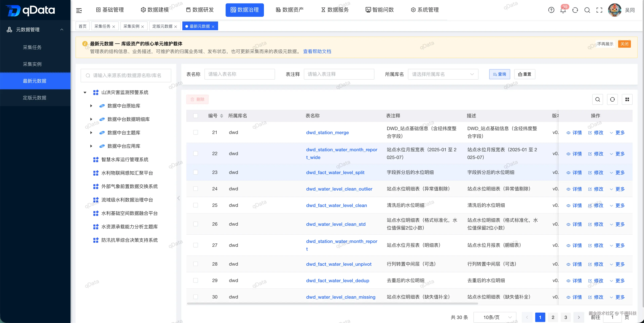Click the 查询 button
644x323 pixels.
tap(499, 74)
